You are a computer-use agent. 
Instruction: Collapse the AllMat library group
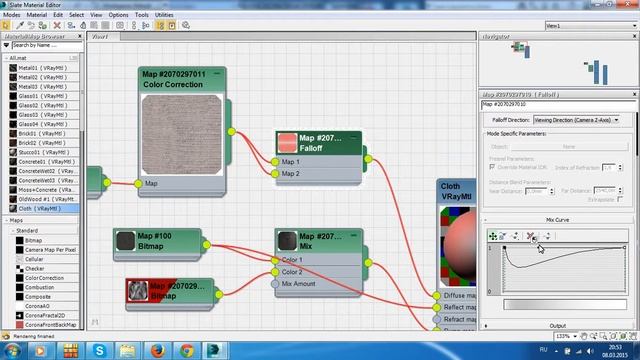point(6,58)
